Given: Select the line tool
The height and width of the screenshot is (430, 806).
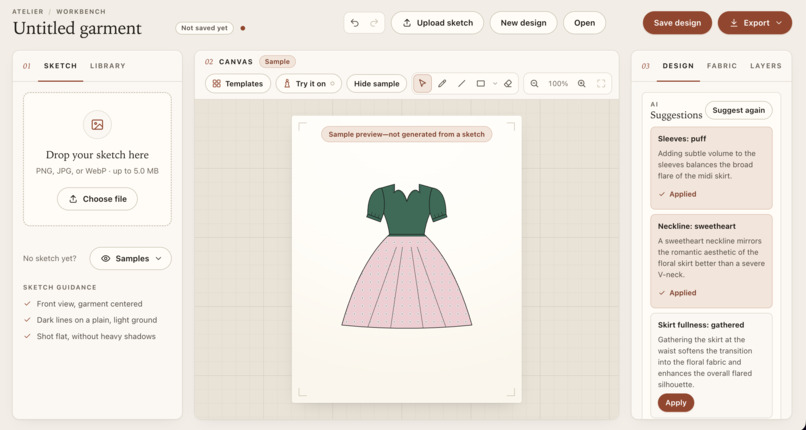Looking at the screenshot, I should [x=462, y=84].
